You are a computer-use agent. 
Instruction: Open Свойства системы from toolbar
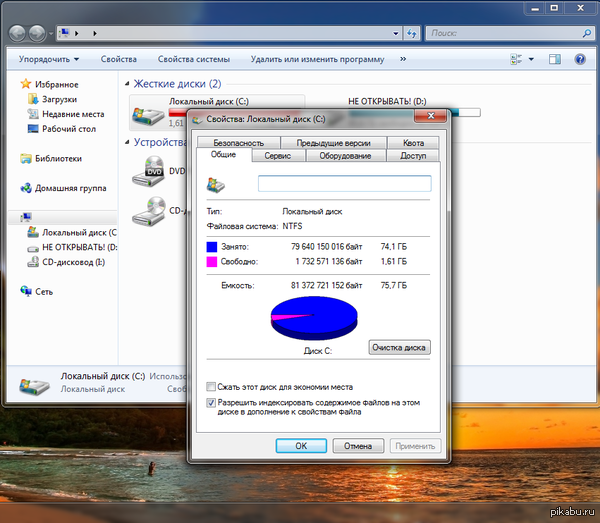194,59
